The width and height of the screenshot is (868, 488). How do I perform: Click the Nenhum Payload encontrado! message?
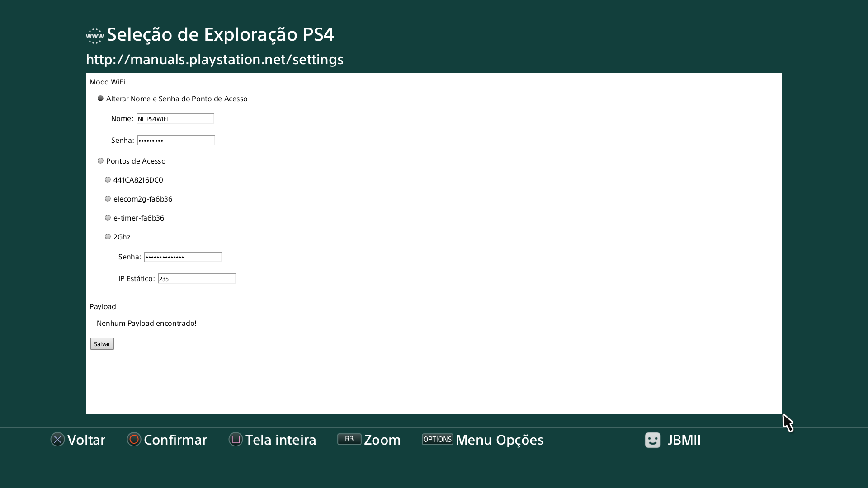[146, 323]
